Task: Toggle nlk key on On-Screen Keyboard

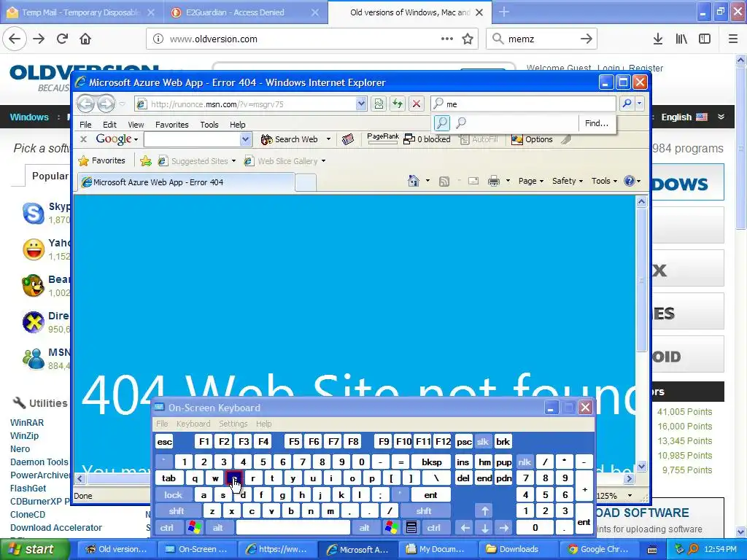Action: click(x=525, y=462)
